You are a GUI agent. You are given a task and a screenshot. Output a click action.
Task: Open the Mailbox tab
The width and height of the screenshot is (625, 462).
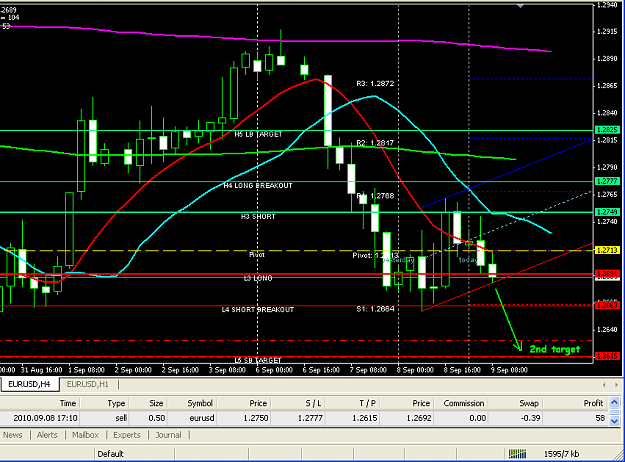[x=85, y=435]
